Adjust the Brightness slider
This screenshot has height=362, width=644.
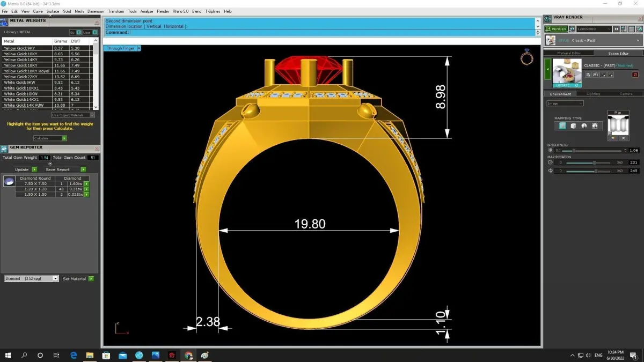pos(590,151)
